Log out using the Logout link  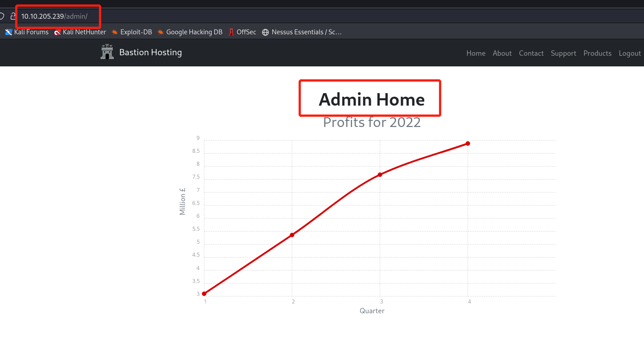tap(629, 53)
